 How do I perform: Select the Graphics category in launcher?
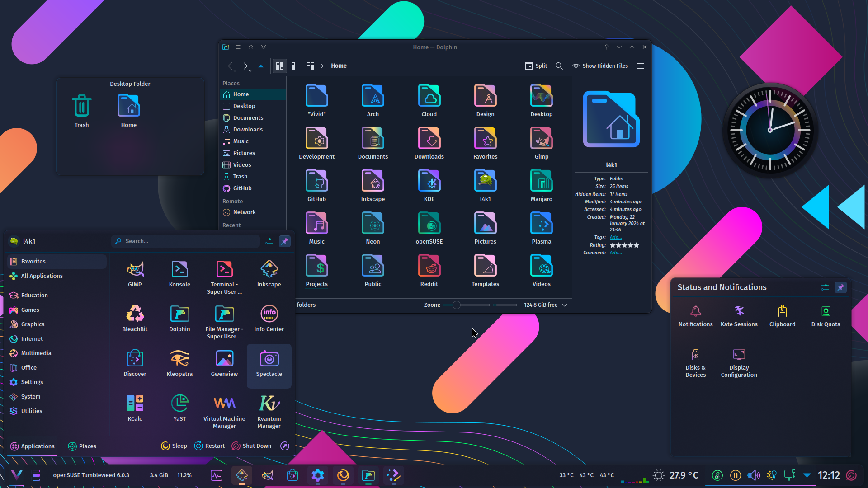point(57,324)
